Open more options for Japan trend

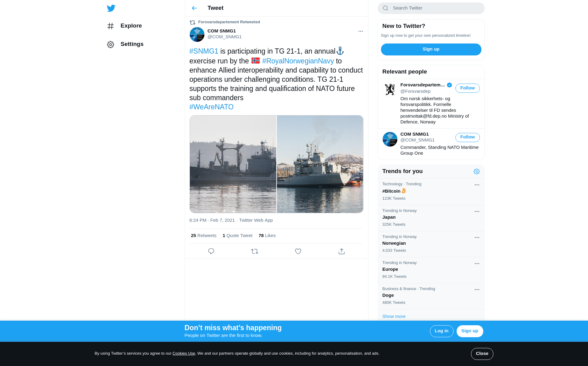click(x=477, y=212)
